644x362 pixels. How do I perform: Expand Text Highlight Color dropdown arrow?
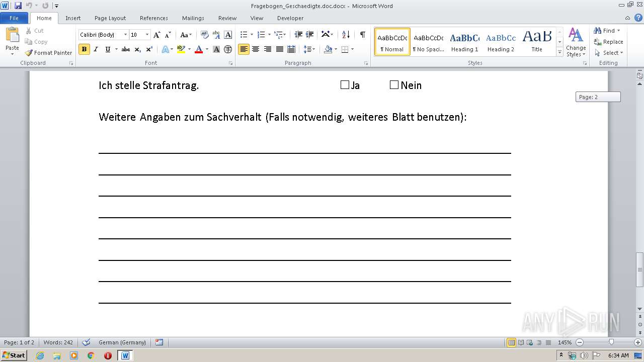[189, 49]
